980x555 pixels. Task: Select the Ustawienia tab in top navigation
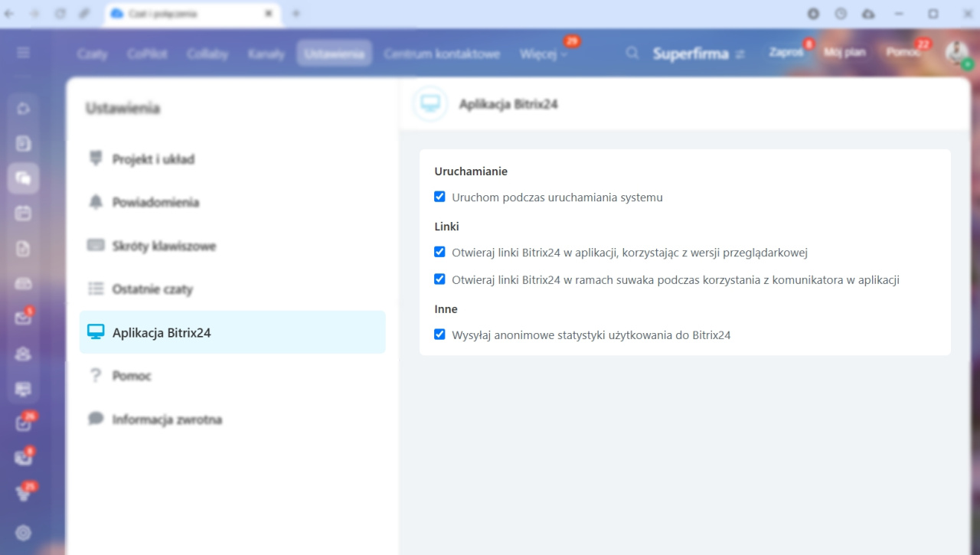334,54
